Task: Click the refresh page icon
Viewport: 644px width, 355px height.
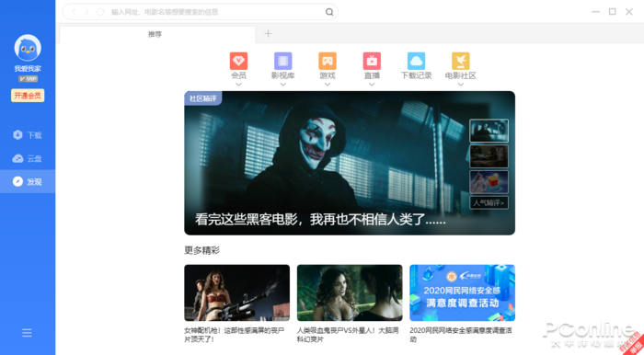Action: tap(100, 12)
